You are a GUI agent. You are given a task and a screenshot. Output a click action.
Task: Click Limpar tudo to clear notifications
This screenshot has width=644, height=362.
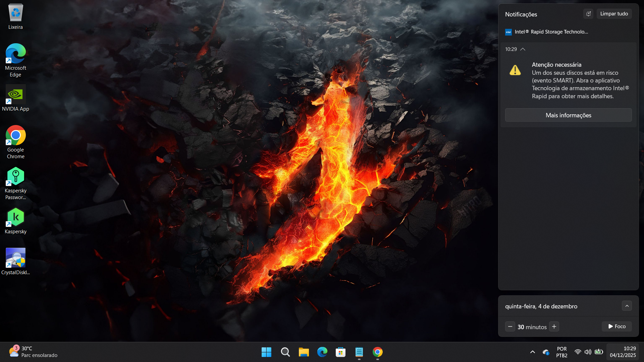click(614, 14)
